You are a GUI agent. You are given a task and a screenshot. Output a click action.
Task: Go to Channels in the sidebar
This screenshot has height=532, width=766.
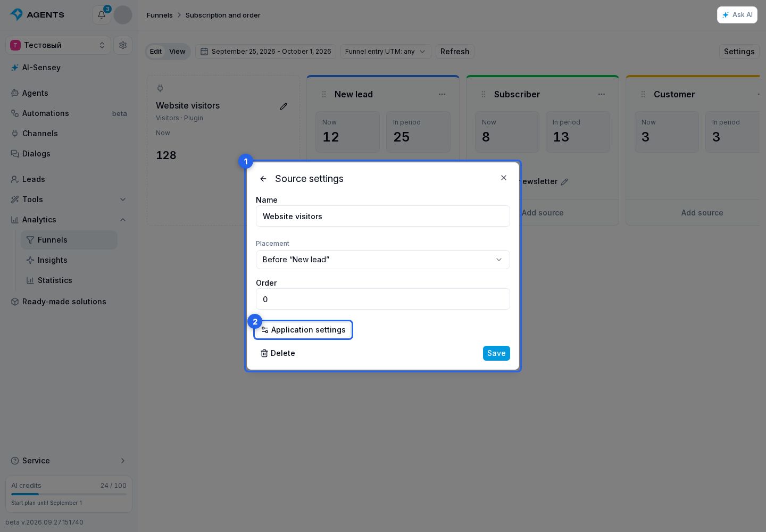69,134
